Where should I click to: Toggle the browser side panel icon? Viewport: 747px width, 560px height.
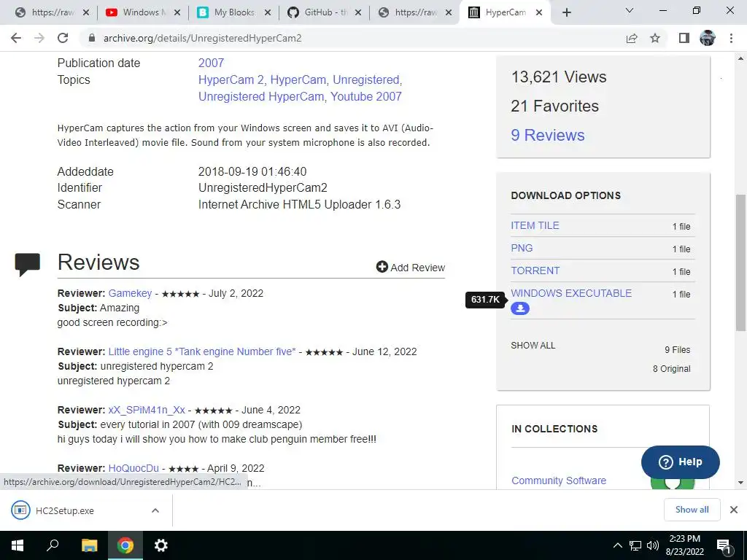tap(684, 38)
